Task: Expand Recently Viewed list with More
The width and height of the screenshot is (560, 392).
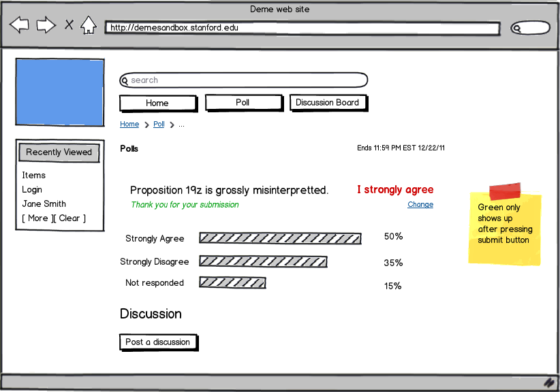Action: coord(37,218)
